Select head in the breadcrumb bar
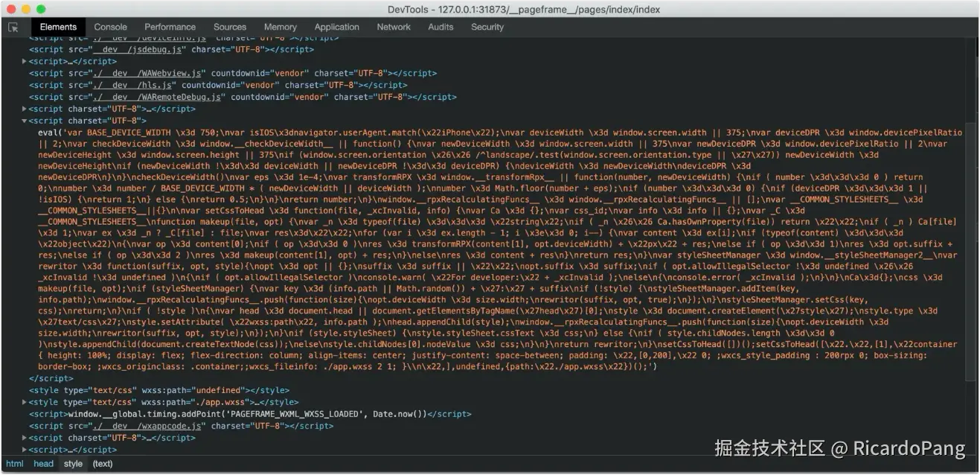This screenshot has height=475, width=980. click(44, 464)
